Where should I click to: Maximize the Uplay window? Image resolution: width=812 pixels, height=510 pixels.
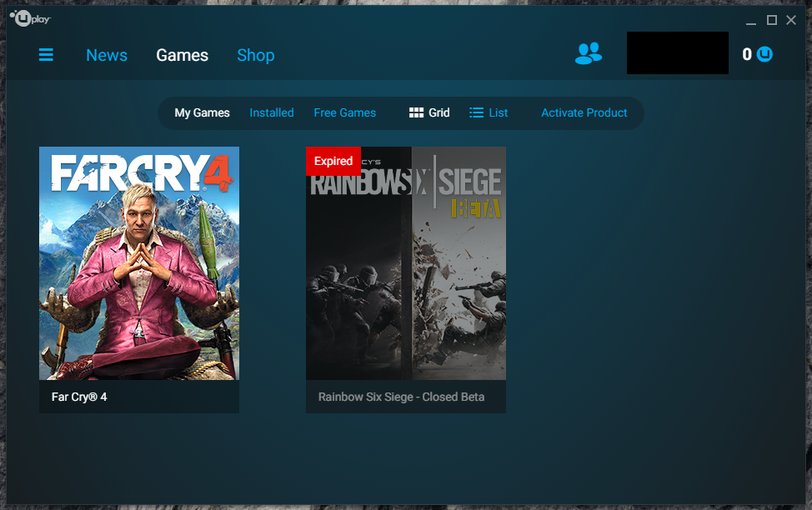click(x=772, y=20)
